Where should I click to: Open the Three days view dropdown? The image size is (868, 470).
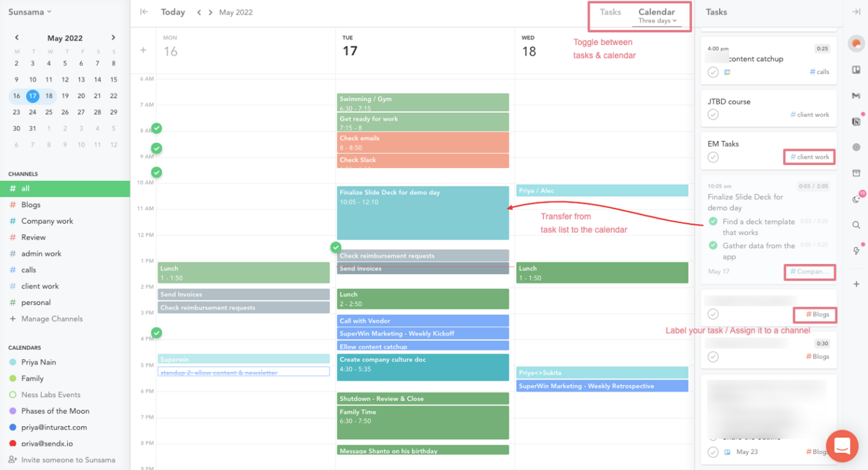tap(656, 20)
